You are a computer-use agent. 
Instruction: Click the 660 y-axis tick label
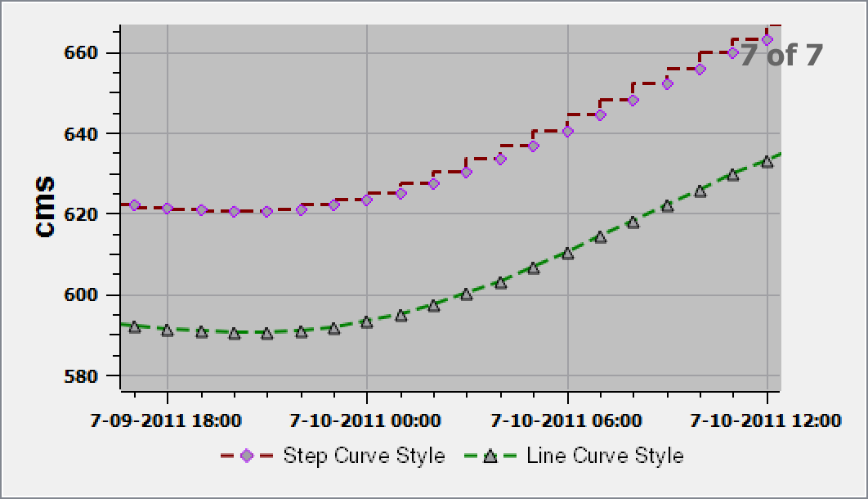point(81,53)
